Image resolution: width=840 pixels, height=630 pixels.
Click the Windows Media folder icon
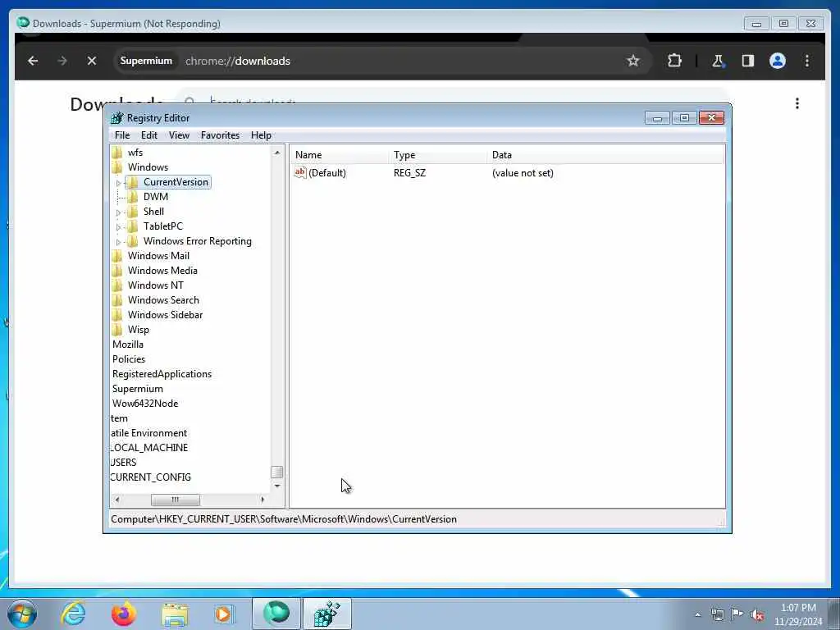click(117, 271)
